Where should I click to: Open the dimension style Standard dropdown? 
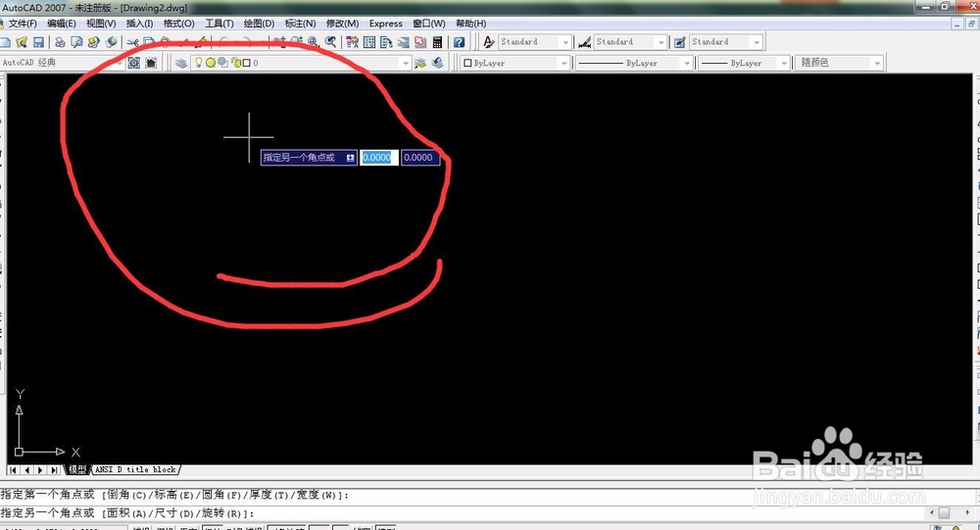tap(661, 42)
